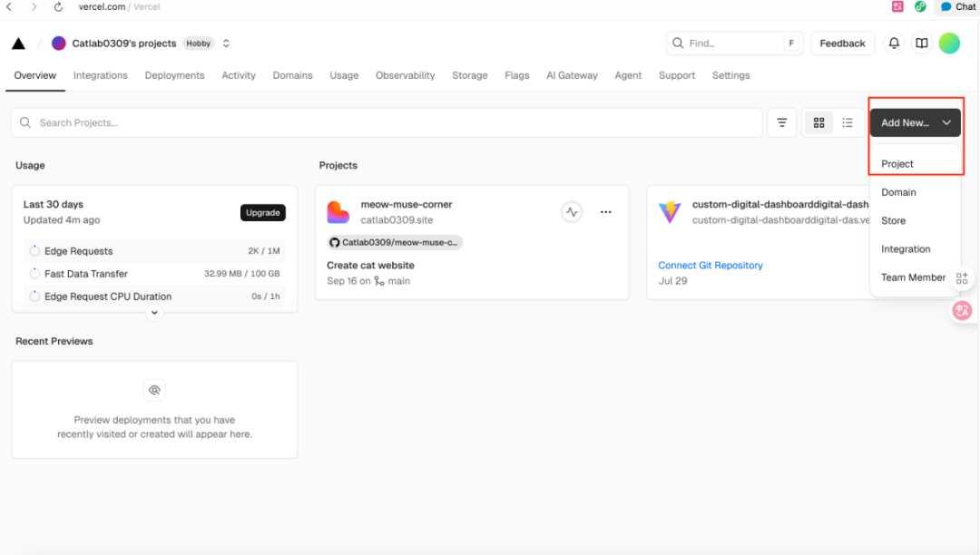Screen dimensions: 980x555
Task: Click the browser forward arrow
Action: pos(34,7)
